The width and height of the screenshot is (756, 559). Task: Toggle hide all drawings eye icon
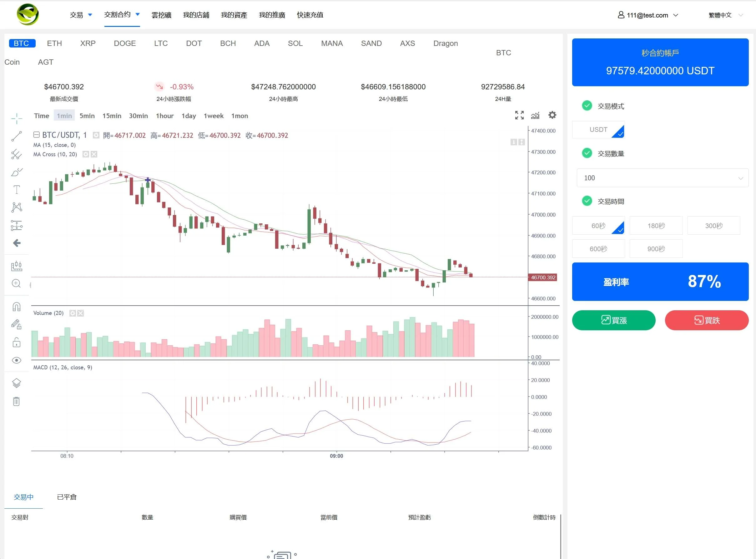[x=16, y=360]
